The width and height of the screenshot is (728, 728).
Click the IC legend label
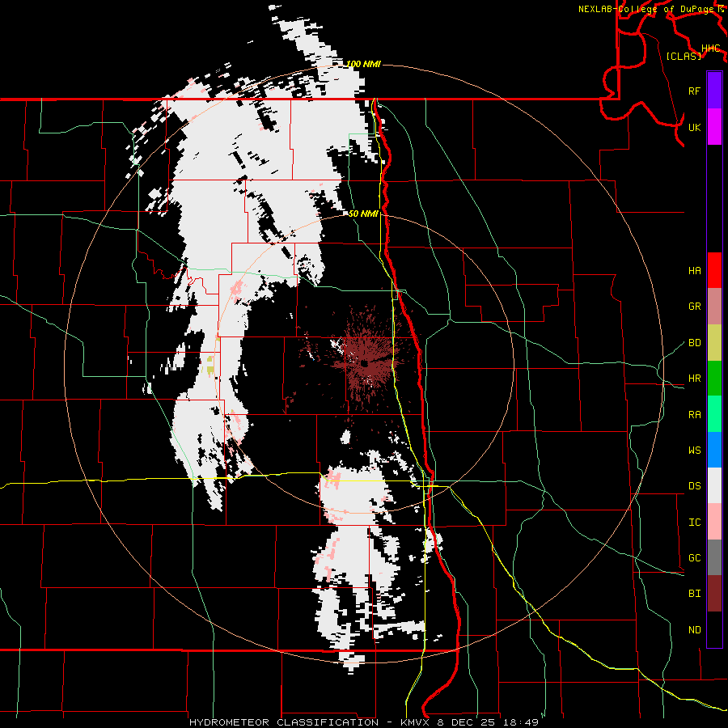point(695,523)
